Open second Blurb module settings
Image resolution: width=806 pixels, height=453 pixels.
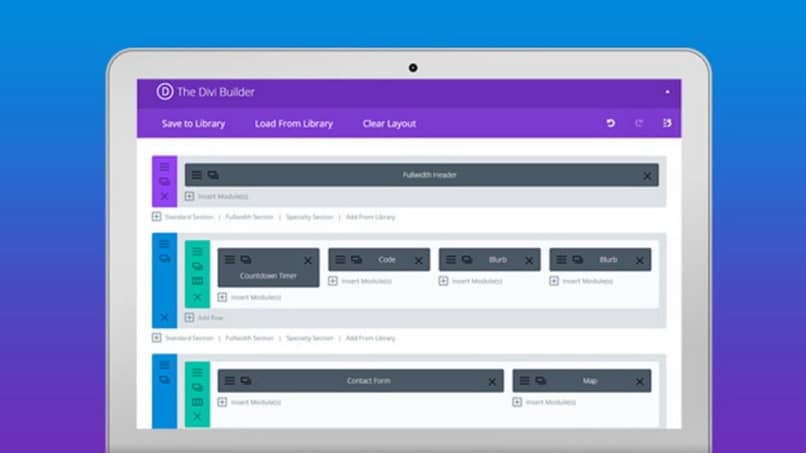pos(561,260)
